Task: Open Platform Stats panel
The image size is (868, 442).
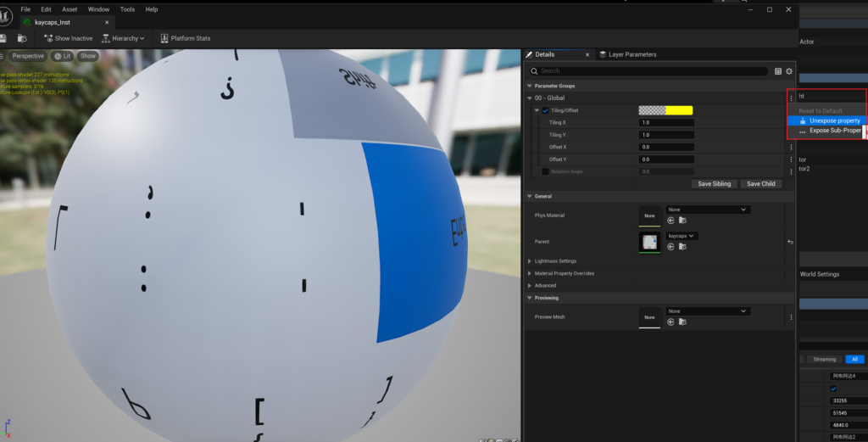Action: (186, 38)
